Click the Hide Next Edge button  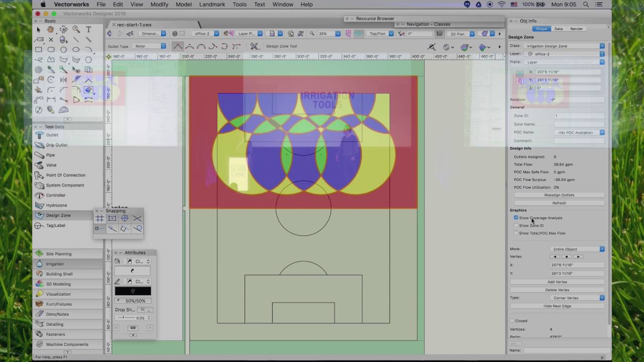coord(557,306)
